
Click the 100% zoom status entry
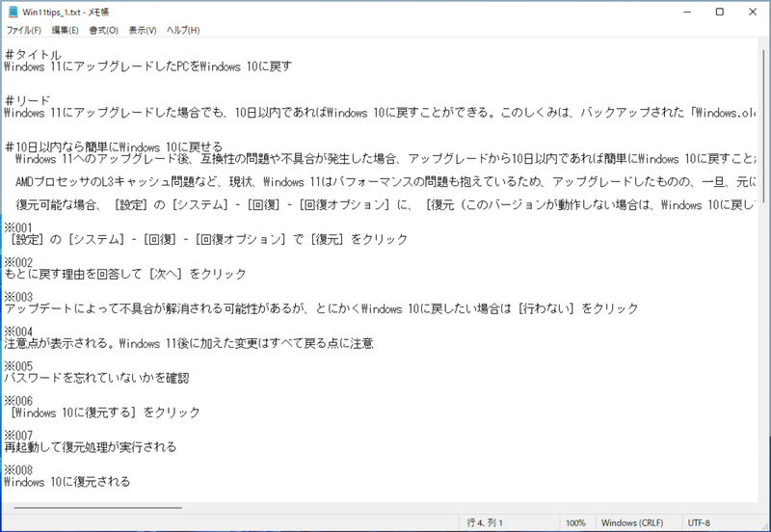pos(575,523)
